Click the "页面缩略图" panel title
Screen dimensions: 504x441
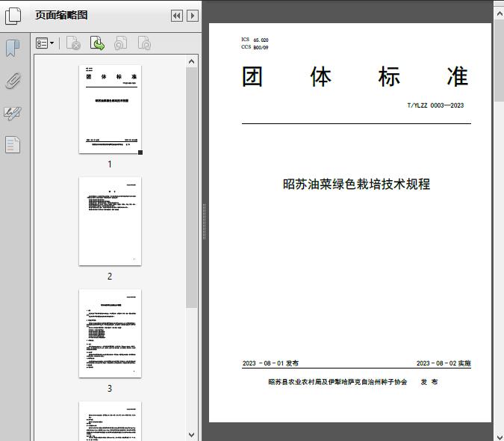point(61,15)
